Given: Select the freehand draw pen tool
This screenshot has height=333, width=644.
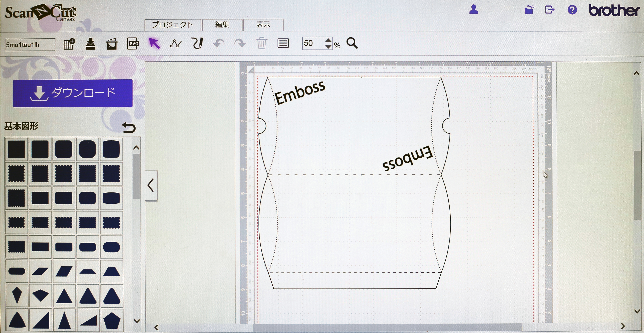Looking at the screenshot, I should coord(197,43).
